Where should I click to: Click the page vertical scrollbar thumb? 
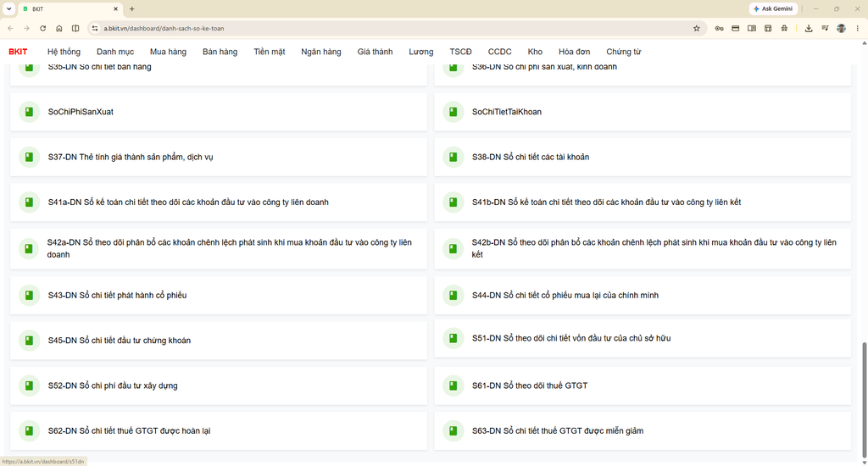tap(864, 400)
